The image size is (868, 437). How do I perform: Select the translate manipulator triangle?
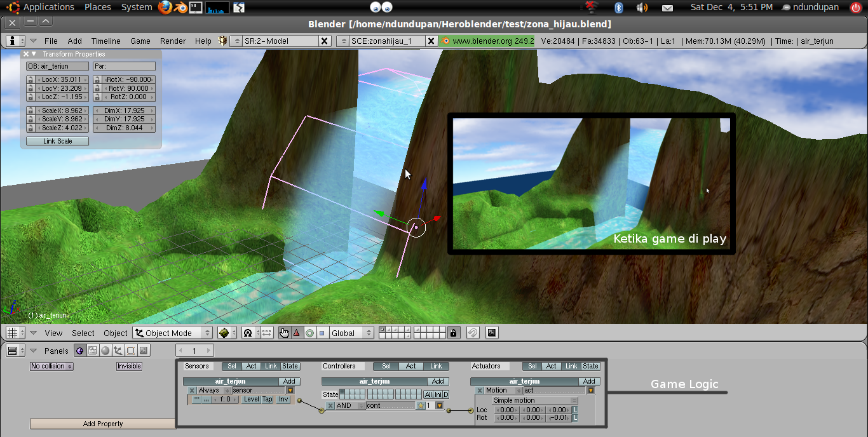pos(297,333)
